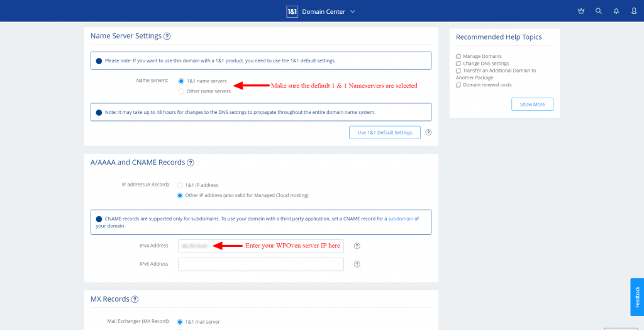Image resolution: width=644 pixels, height=330 pixels.
Task: Click help icon beside Use 1&1 Default Settings
Action: pos(428,132)
